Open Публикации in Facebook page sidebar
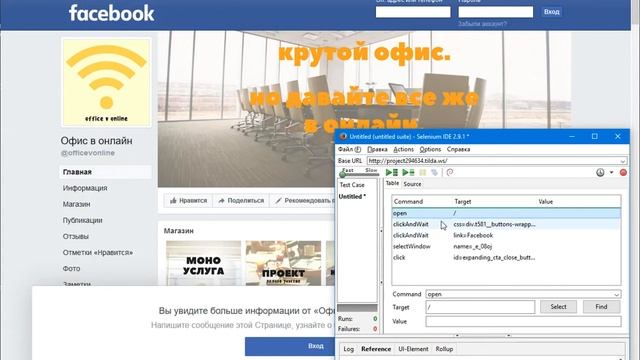The height and width of the screenshot is (360, 640). [x=82, y=220]
